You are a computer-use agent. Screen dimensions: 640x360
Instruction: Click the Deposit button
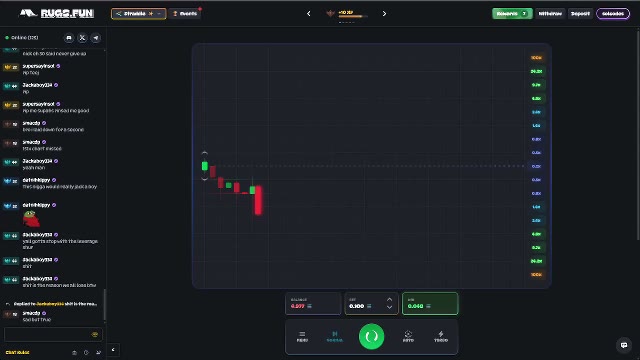[x=580, y=13]
